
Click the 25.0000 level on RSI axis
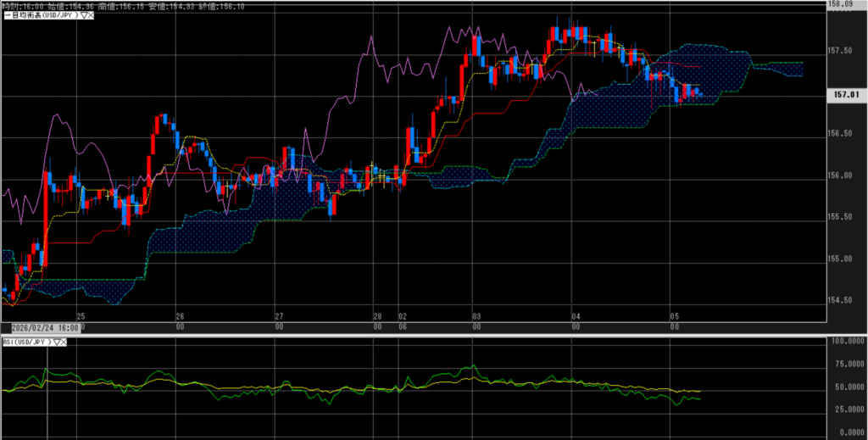coord(844,409)
